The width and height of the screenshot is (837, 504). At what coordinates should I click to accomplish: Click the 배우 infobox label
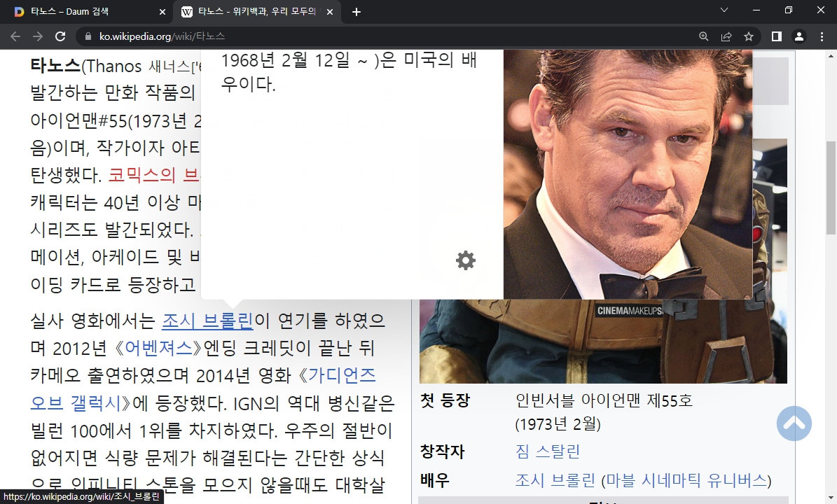434,480
